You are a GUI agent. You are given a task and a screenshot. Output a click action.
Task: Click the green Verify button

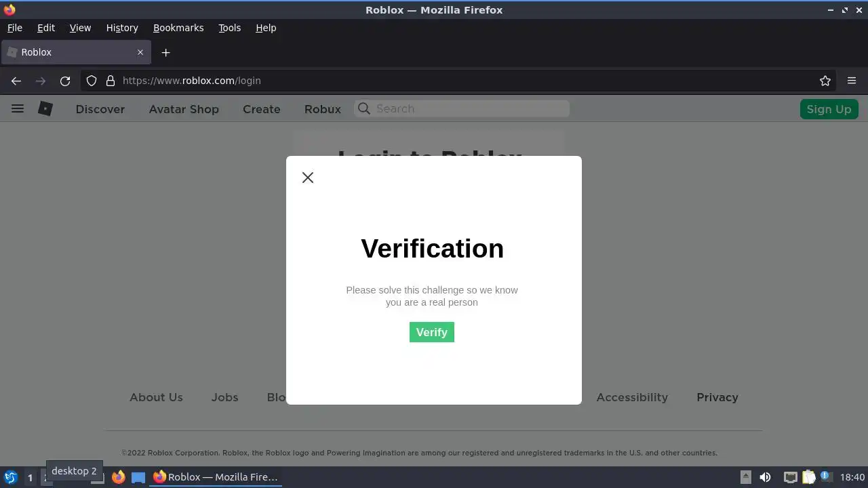[432, 332]
